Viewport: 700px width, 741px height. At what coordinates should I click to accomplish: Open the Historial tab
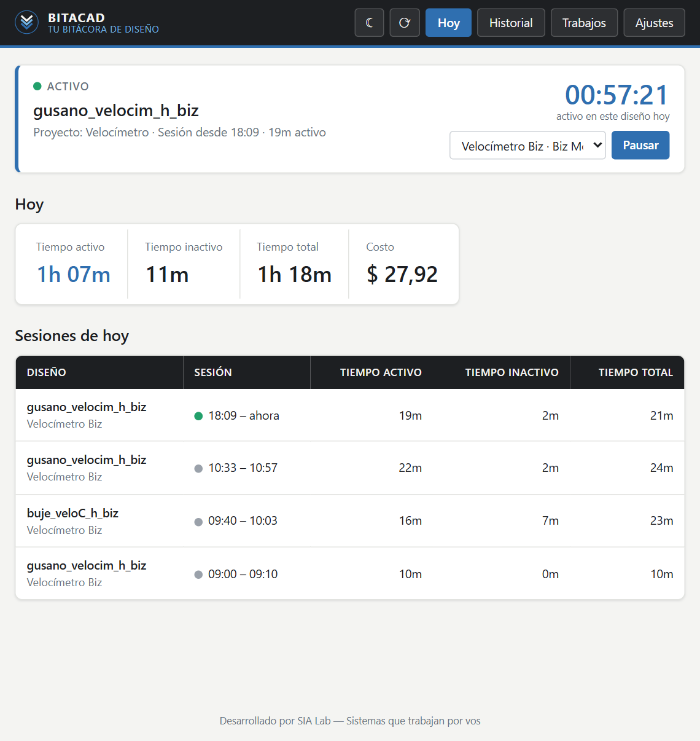point(511,23)
